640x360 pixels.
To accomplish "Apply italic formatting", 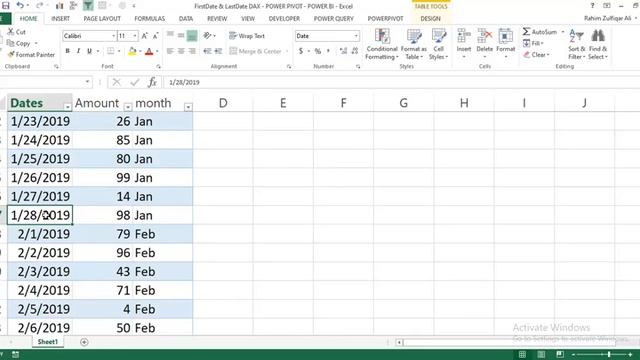I will [78, 51].
